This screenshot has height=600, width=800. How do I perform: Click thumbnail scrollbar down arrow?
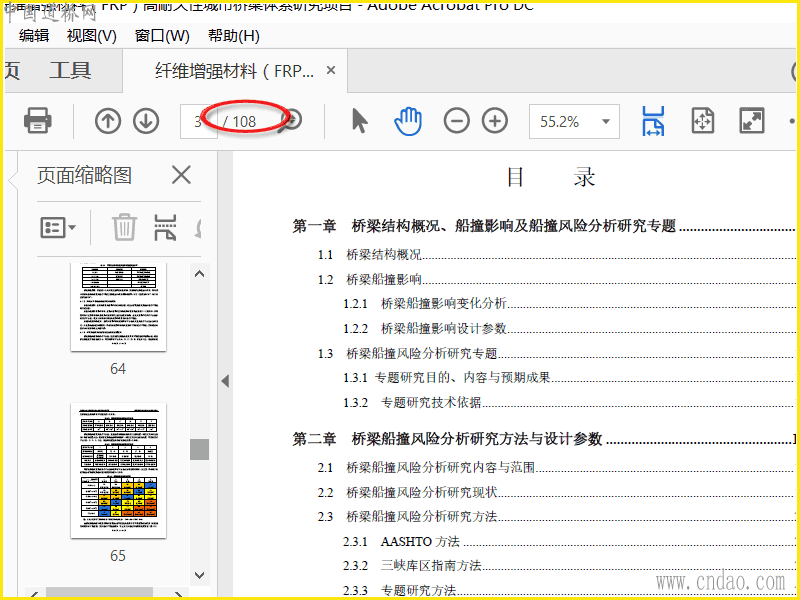click(199, 575)
